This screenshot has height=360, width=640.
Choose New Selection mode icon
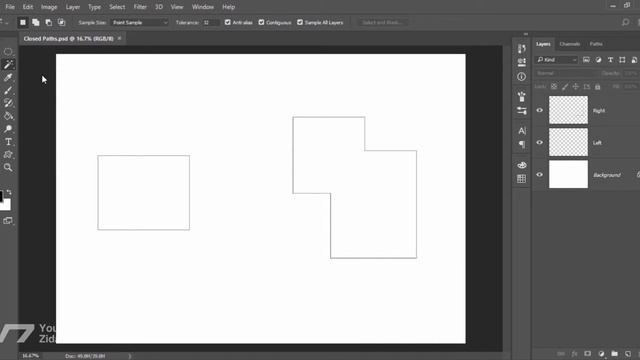coord(23,22)
